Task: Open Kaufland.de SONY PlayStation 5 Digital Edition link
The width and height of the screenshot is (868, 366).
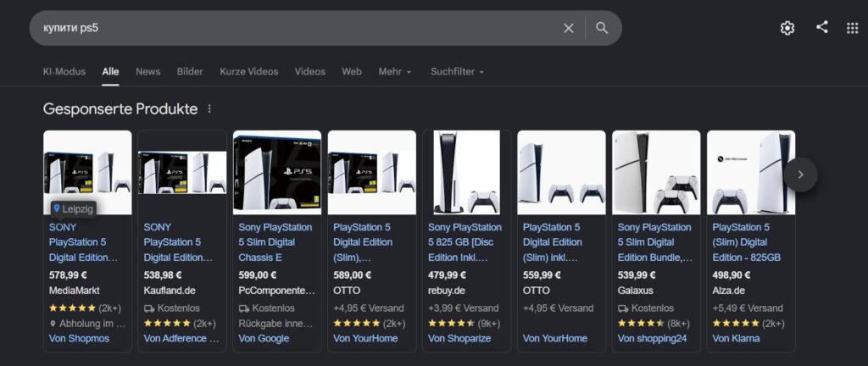Action: (178, 242)
